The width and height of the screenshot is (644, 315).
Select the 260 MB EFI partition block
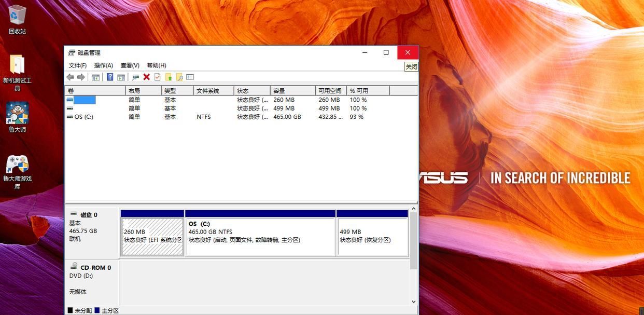click(x=152, y=237)
